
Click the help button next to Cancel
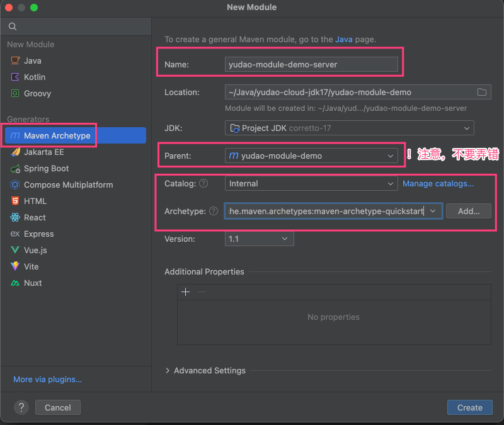21,407
